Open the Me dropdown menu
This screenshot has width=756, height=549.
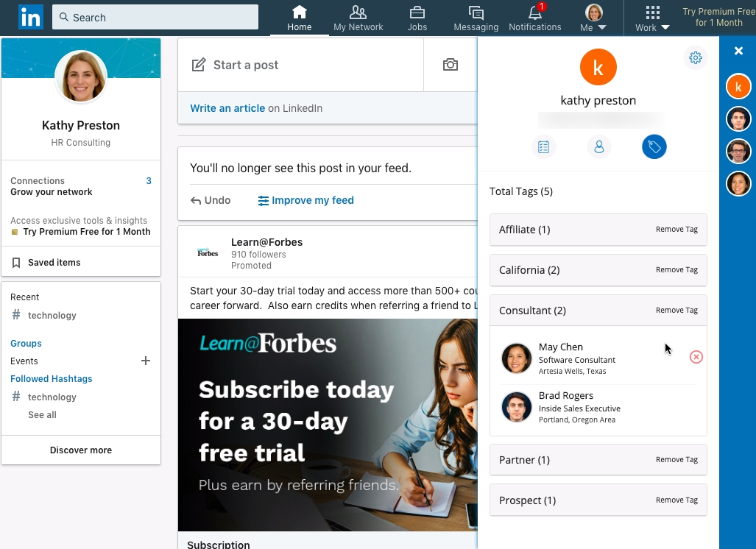pos(593,18)
